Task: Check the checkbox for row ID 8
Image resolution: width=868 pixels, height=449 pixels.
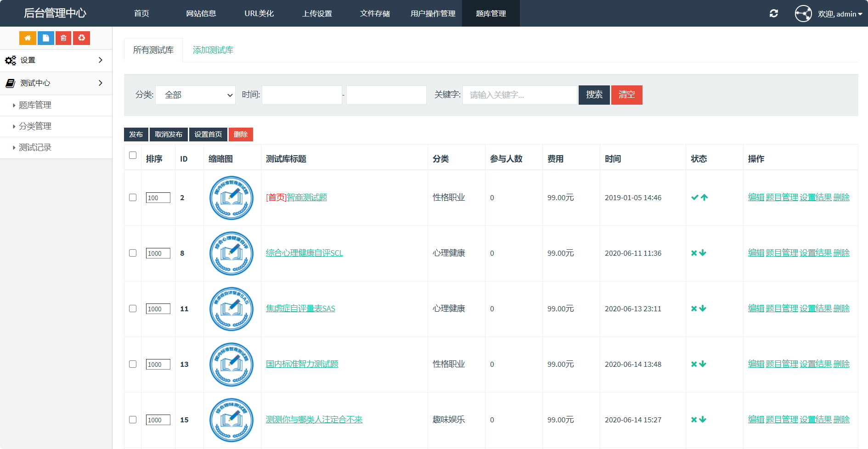Action: pyautogui.click(x=133, y=253)
